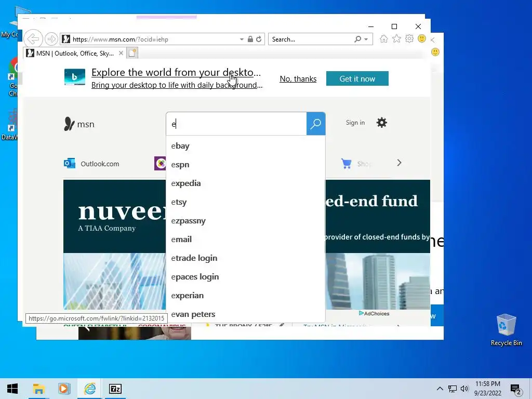This screenshot has height=399, width=532.
Task: Click the browser Back arrow button
Action: point(33,39)
